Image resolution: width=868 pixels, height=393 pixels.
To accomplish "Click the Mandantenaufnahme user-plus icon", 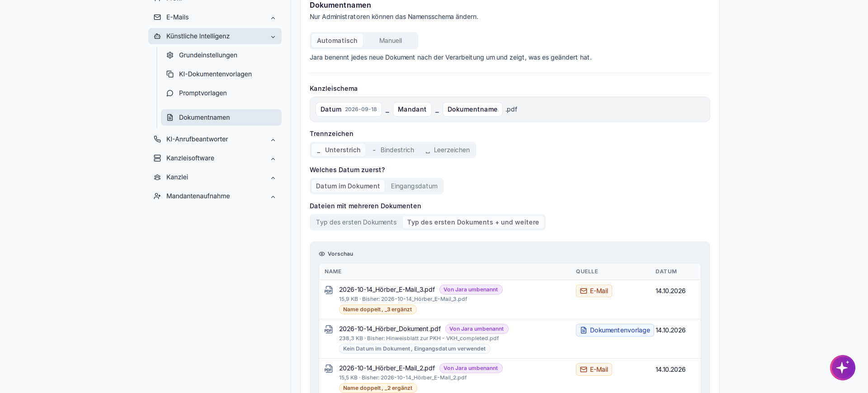I will pyautogui.click(x=157, y=196).
